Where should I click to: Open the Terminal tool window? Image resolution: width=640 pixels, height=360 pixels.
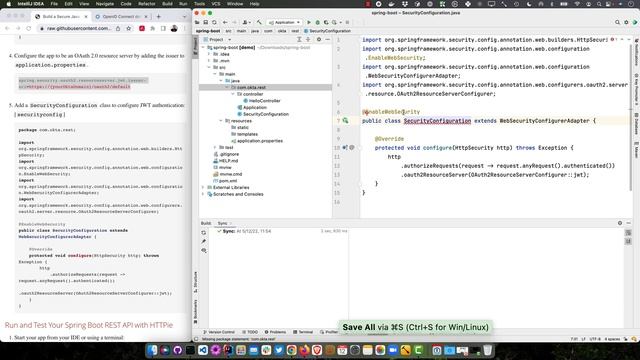[303, 332]
